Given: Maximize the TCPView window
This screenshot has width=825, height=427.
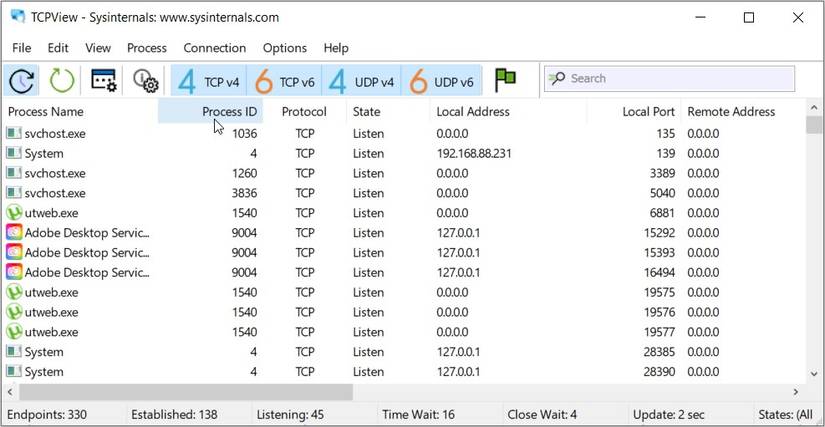Looking at the screenshot, I should (749, 18).
